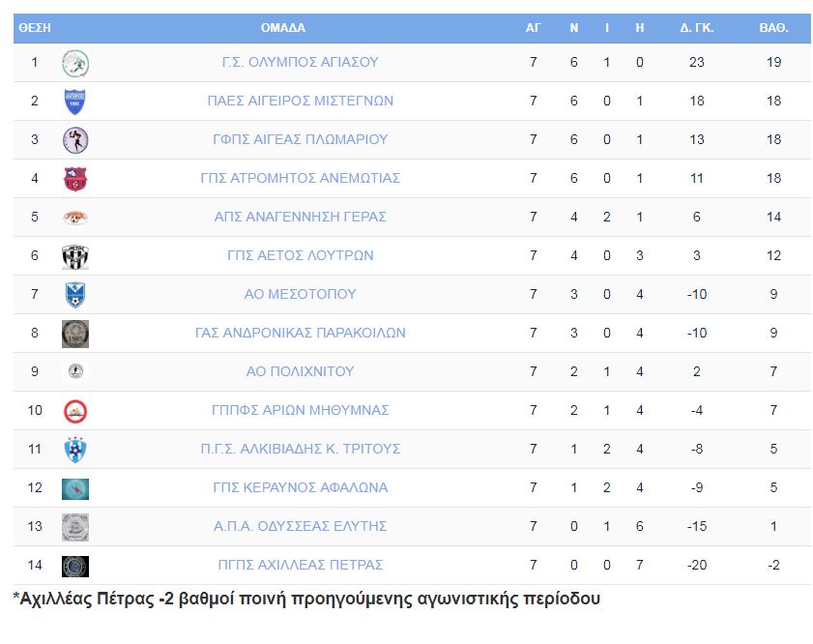This screenshot has height=644, width=813.
Task: Click the ΘΕΣΗ column header
Action: [35, 28]
